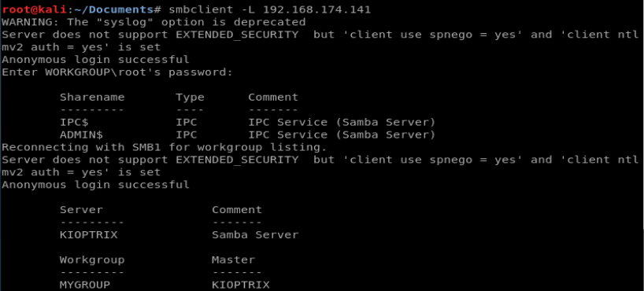
Task: Click the IP address 192.168.174.141
Action: pyautogui.click(x=316, y=9)
